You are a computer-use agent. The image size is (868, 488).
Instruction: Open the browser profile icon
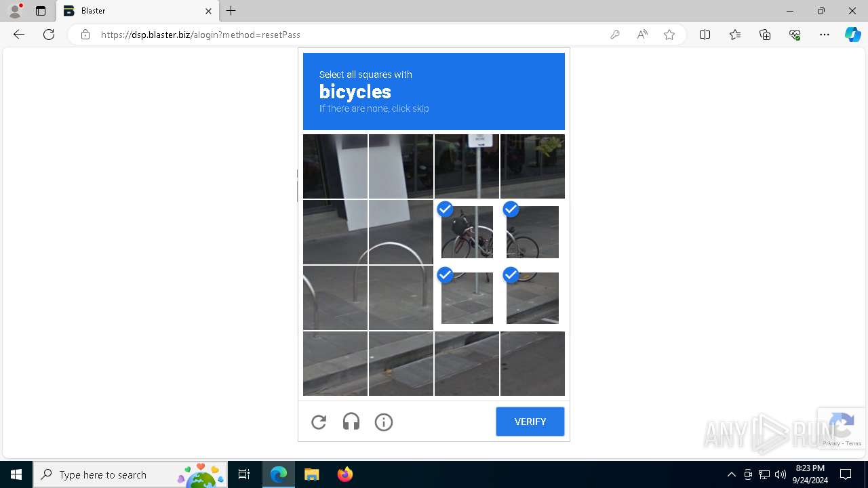pyautogui.click(x=15, y=11)
